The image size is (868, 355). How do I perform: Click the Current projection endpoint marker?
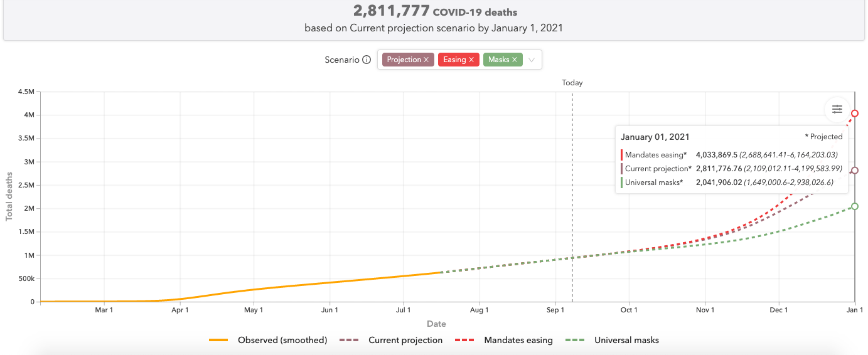[855, 171]
